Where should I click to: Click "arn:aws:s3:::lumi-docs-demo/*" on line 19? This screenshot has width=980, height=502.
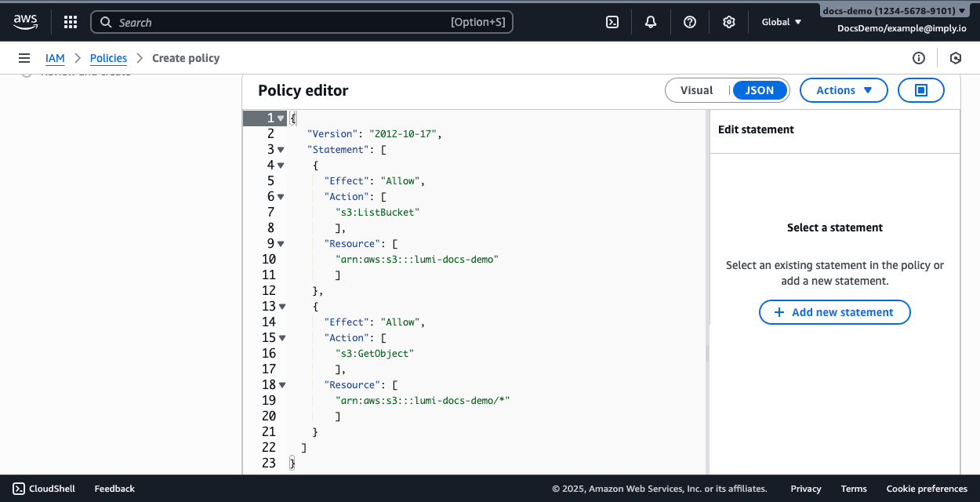pos(423,401)
